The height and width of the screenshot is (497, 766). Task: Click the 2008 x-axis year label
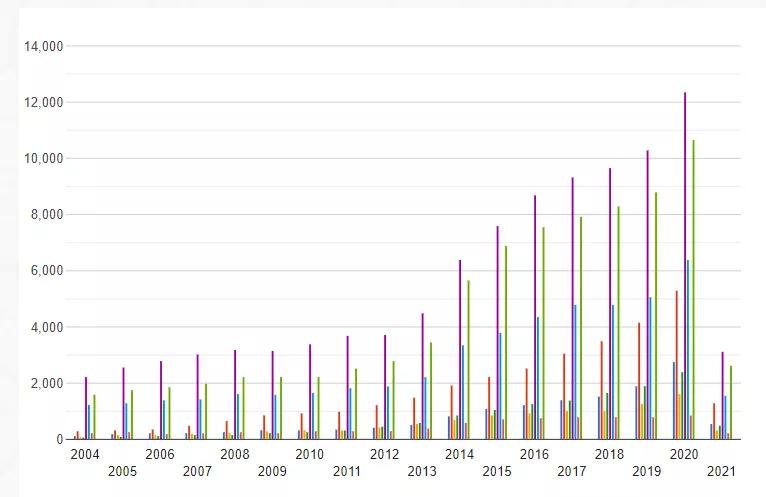coord(235,454)
